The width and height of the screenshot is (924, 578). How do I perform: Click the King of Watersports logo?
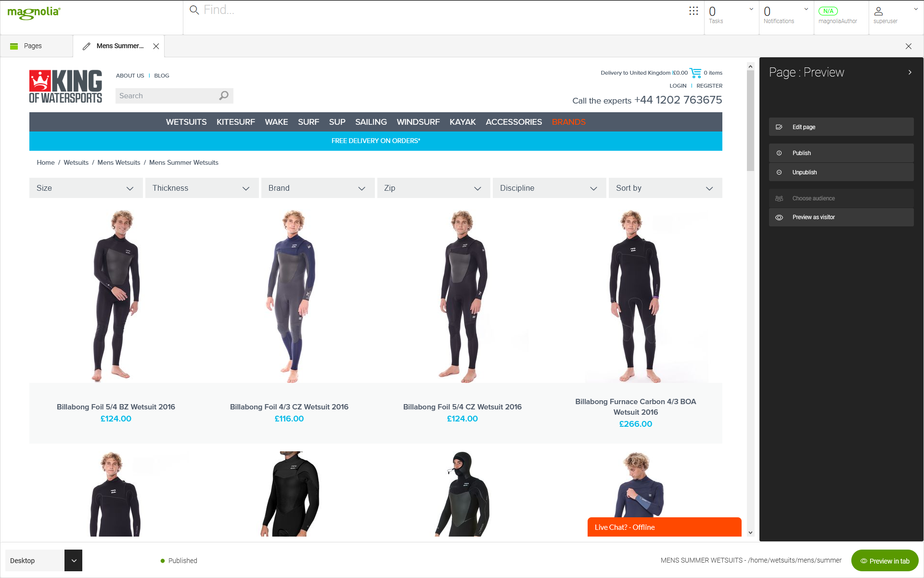pos(65,86)
